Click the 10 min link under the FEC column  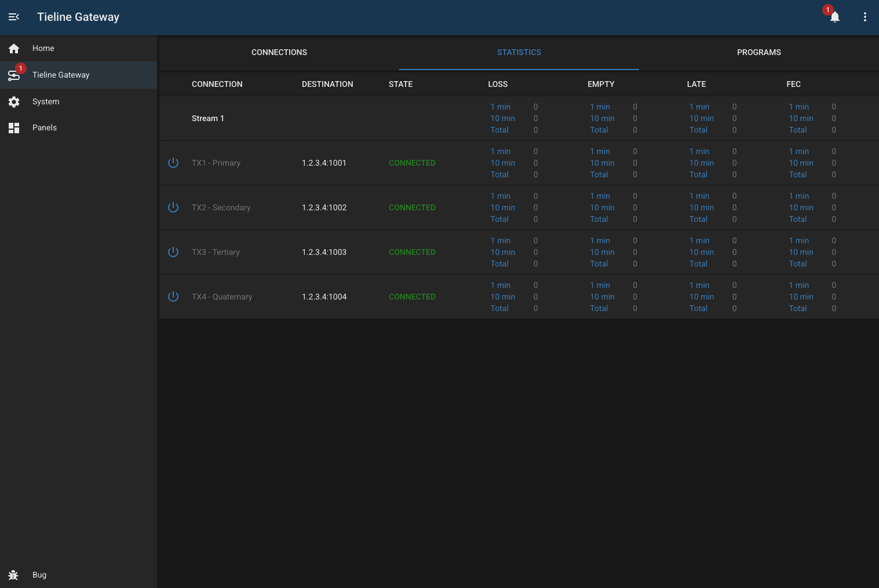pos(801,118)
